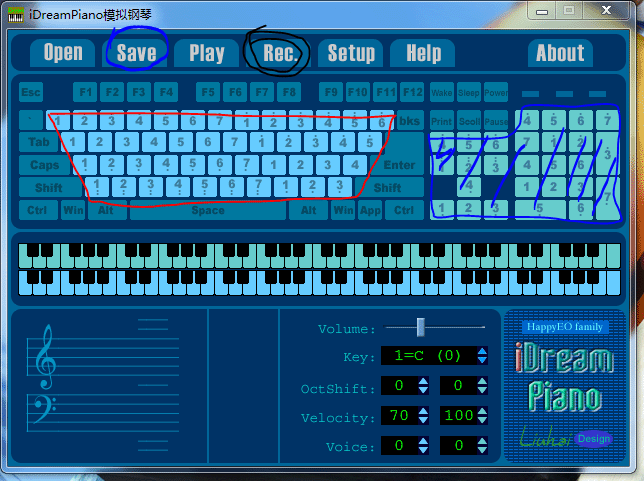The width and height of the screenshot is (644, 481).
Task: Click the Sleep virtual key
Action: 469,92
